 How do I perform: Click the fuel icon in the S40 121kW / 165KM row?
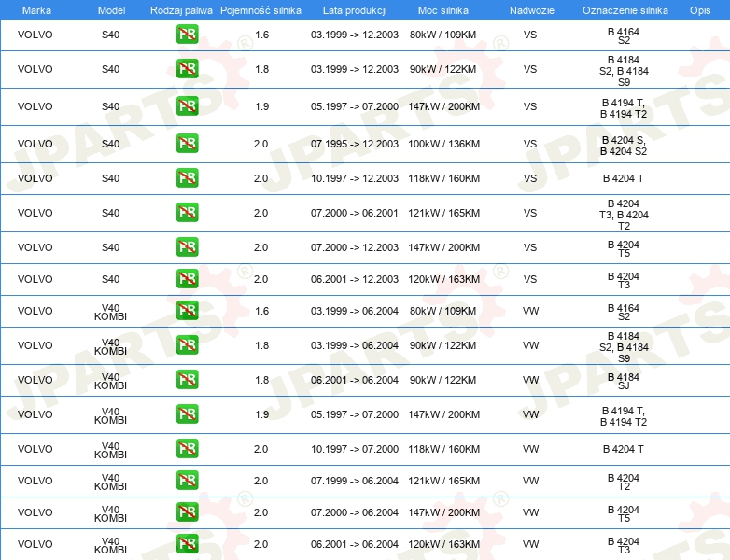[187, 212]
